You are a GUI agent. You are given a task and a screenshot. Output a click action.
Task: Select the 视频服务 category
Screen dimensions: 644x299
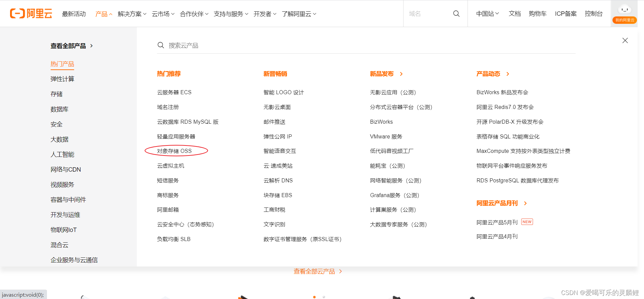click(x=62, y=185)
